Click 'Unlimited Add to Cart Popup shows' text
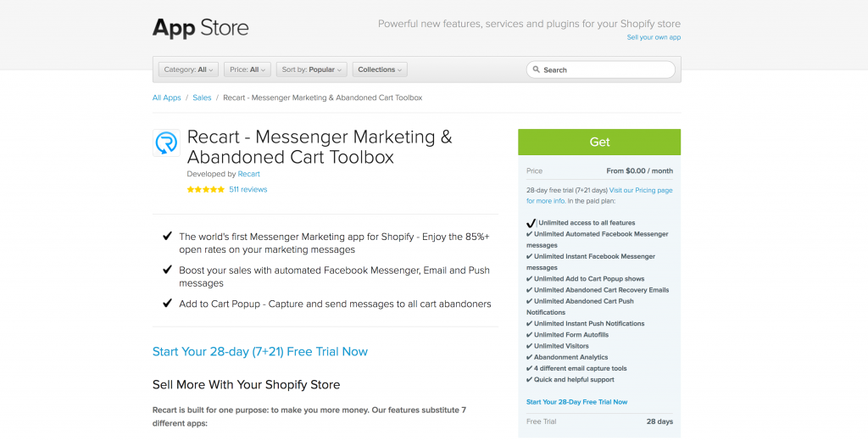Image resolution: width=868 pixels, height=441 pixels. coord(589,279)
